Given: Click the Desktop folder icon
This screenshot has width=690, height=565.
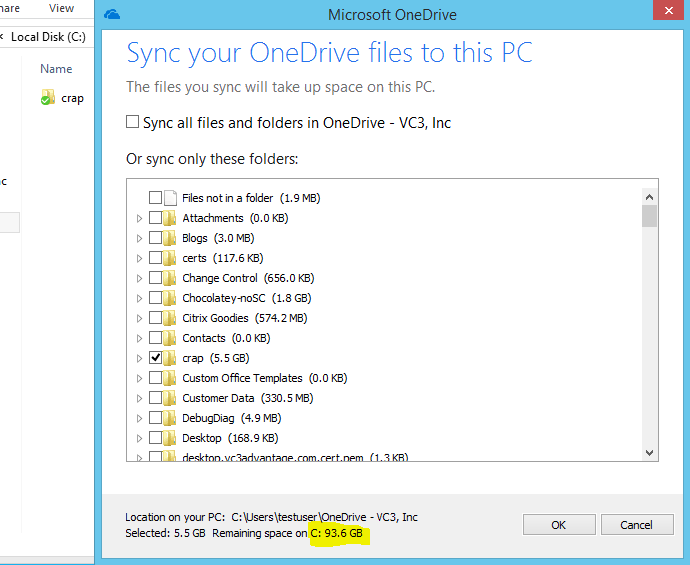Looking at the screenshot, I should (x=169, y=438).
